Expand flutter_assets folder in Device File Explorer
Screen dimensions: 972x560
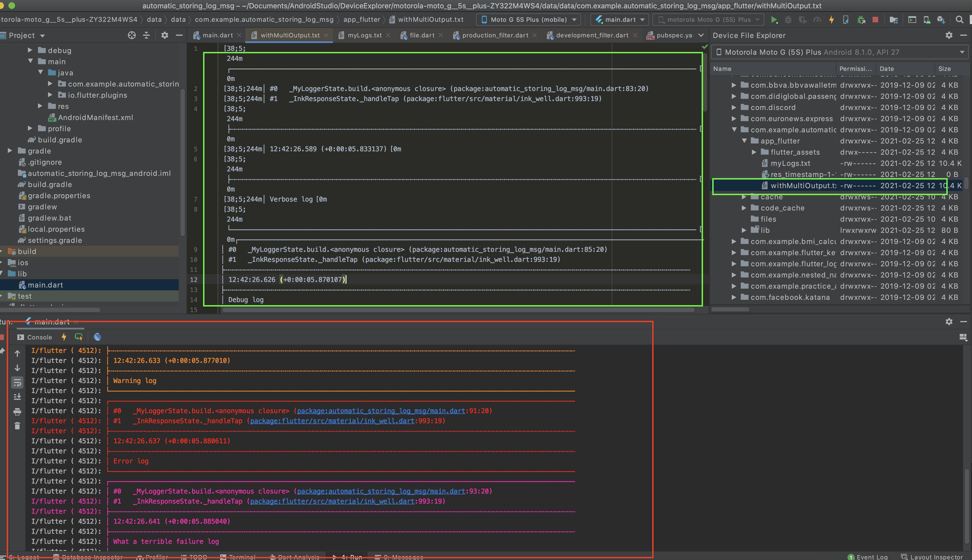tap(754, 152)
